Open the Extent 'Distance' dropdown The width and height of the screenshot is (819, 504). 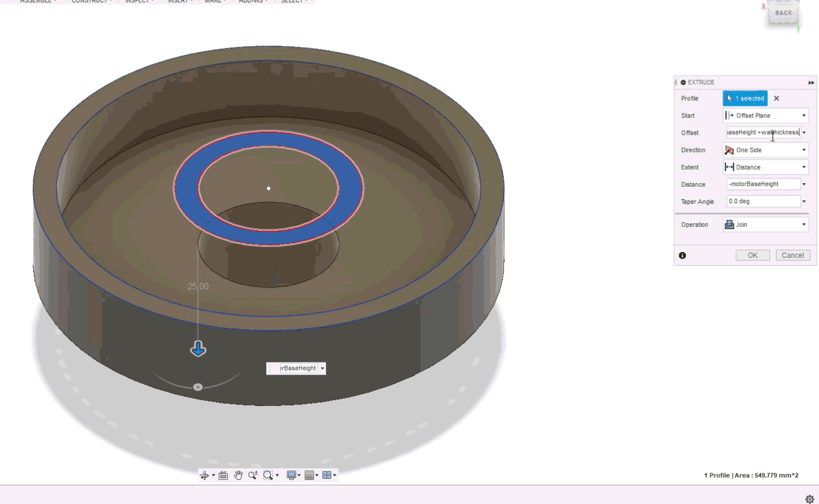[766, 167]
